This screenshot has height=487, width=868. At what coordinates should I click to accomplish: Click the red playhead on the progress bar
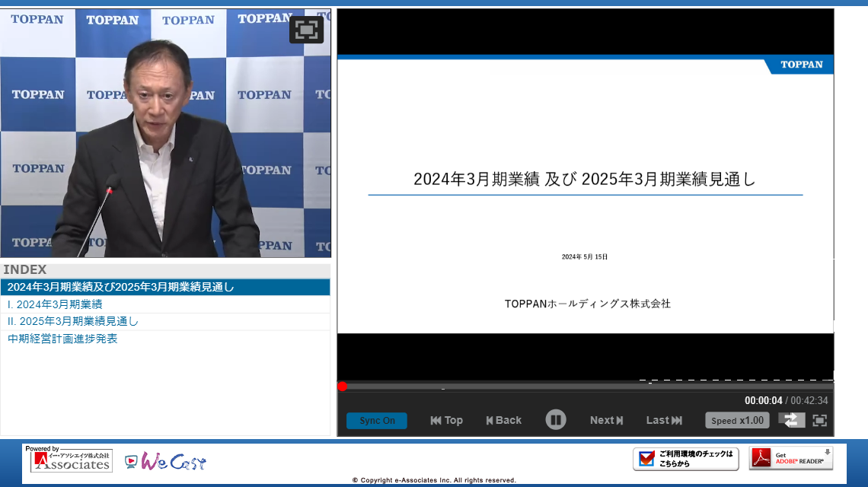(343, 387)
